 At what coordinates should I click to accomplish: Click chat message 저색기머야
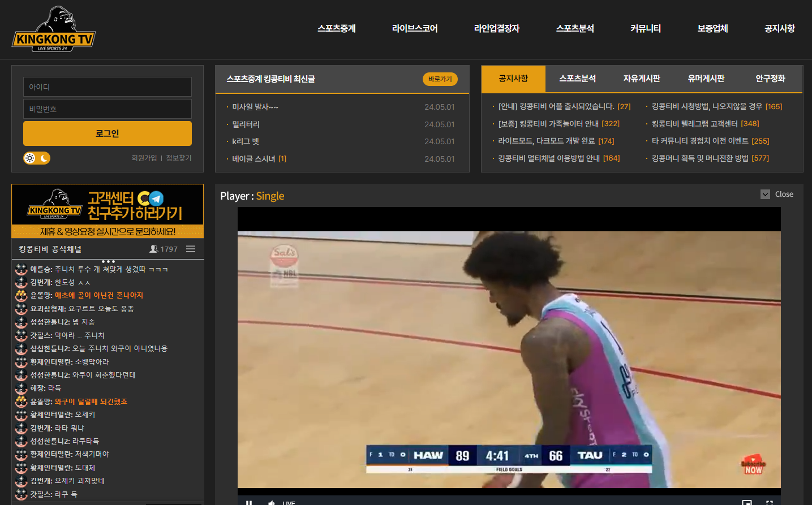click(92, 454)
